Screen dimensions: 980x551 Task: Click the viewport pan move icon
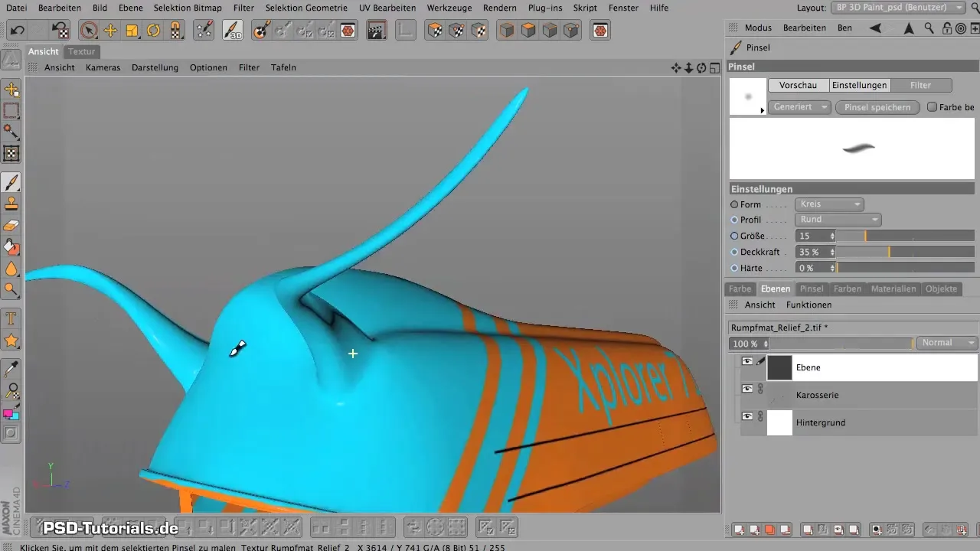676,68
